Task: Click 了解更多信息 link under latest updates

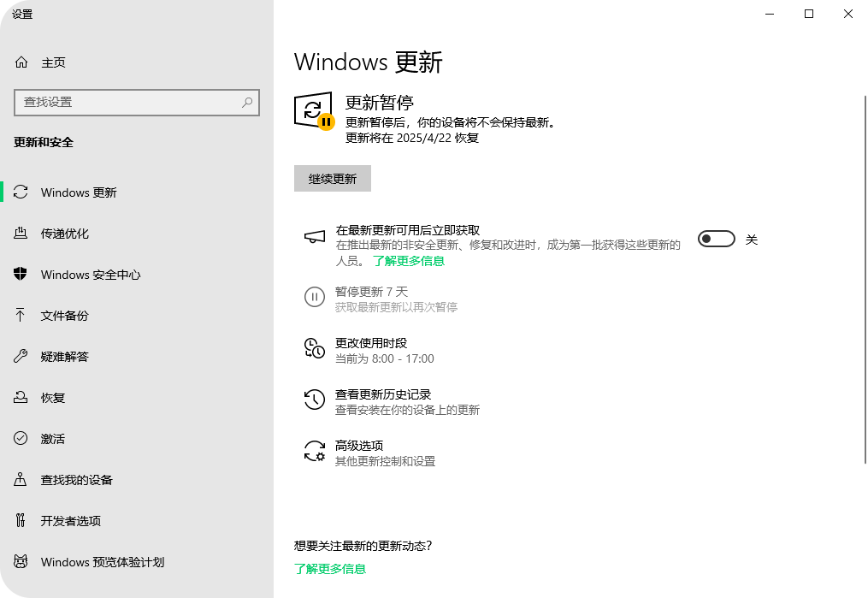Action: tap(409, 261)
